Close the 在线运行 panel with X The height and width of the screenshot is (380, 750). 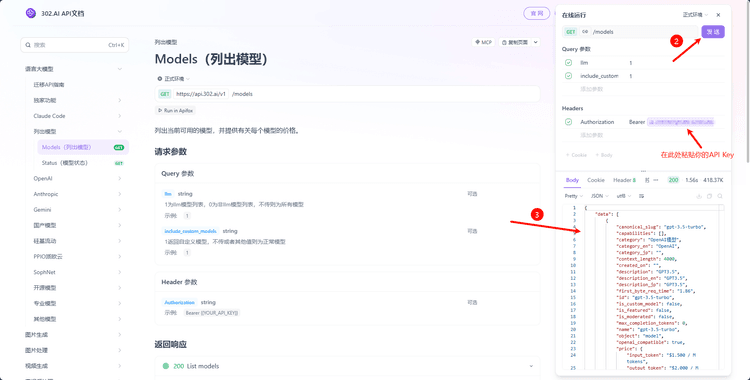(x=718, y=15)
